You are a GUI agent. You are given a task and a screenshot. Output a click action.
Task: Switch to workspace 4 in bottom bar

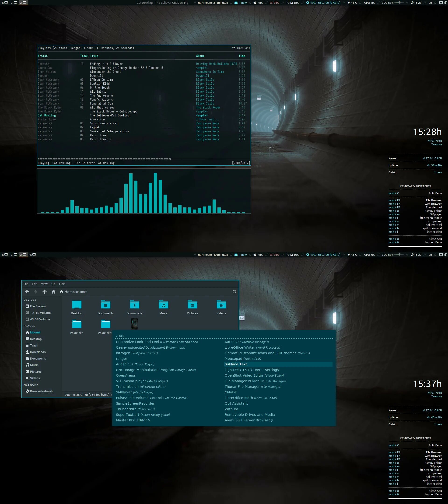point(32,255)
